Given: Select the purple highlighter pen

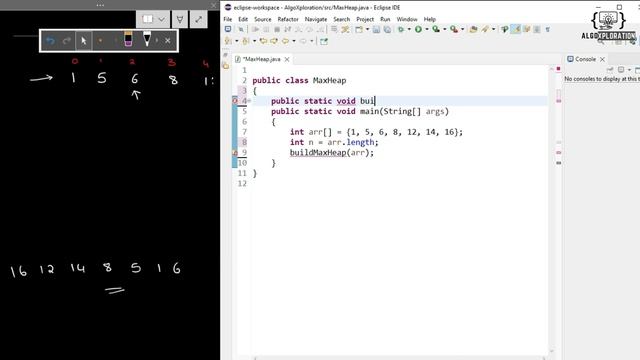Looking at the screenshot, I should (128, 39).
